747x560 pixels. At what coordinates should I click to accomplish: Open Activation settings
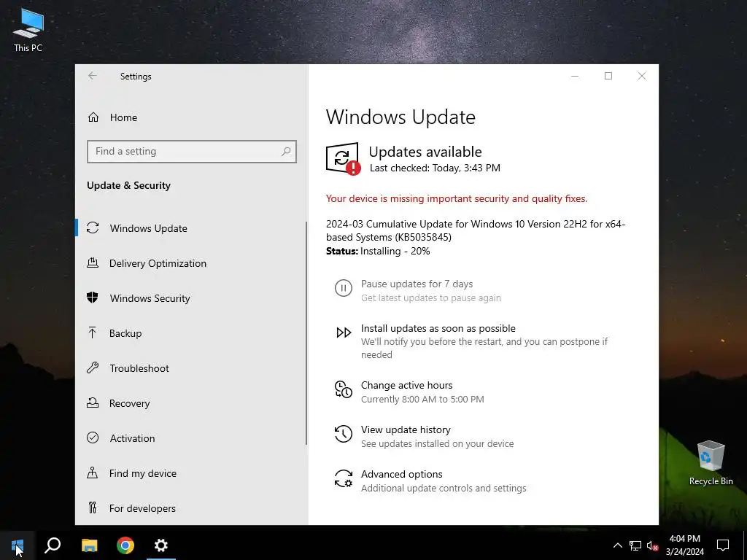point(190,438)
